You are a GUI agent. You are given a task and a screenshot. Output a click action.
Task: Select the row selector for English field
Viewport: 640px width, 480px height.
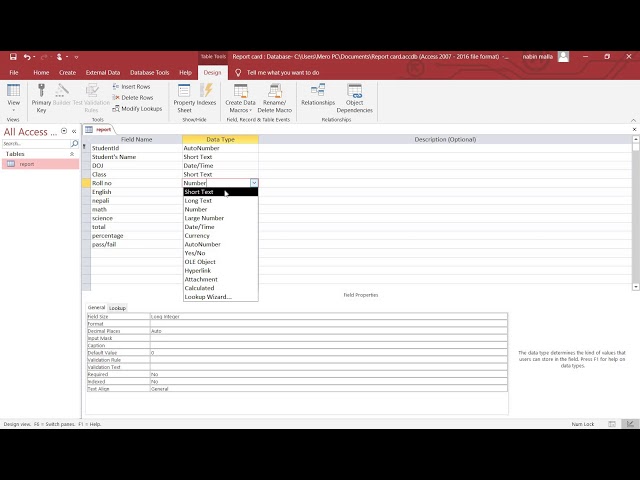[86, 192]
